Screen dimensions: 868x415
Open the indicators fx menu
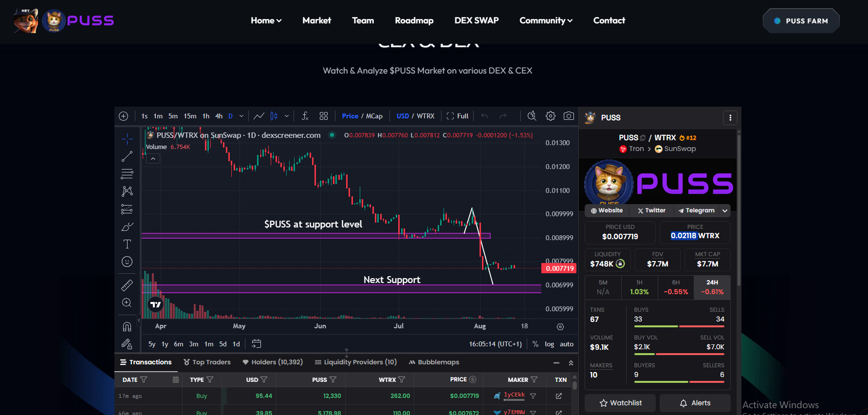pyautogui.click(x=305, y=116)
